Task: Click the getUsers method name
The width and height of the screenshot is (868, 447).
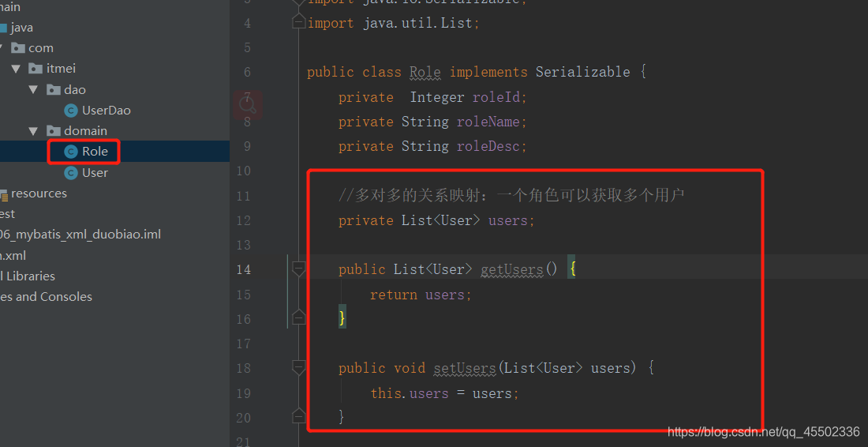Action: (512, 270)
